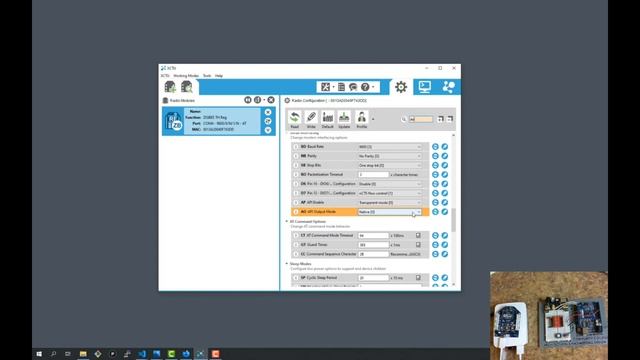Open the Profile button dropdown arrow
This screenshot has width=640, height=360.
click(x=373, y=120)
